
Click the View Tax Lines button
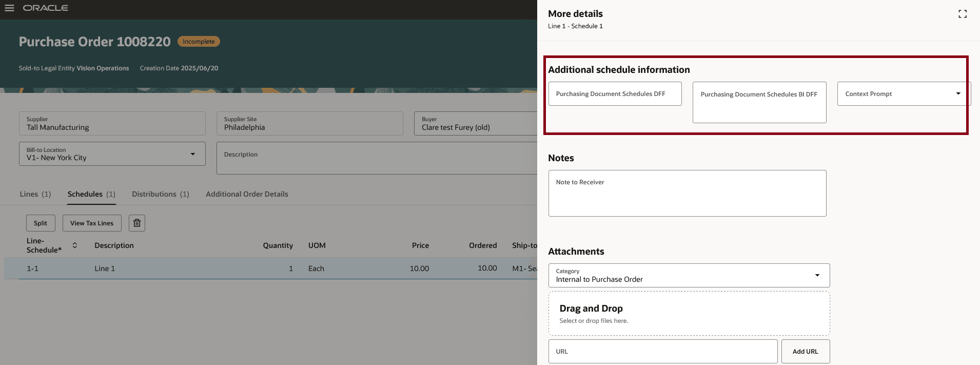[x=92, y=223]
